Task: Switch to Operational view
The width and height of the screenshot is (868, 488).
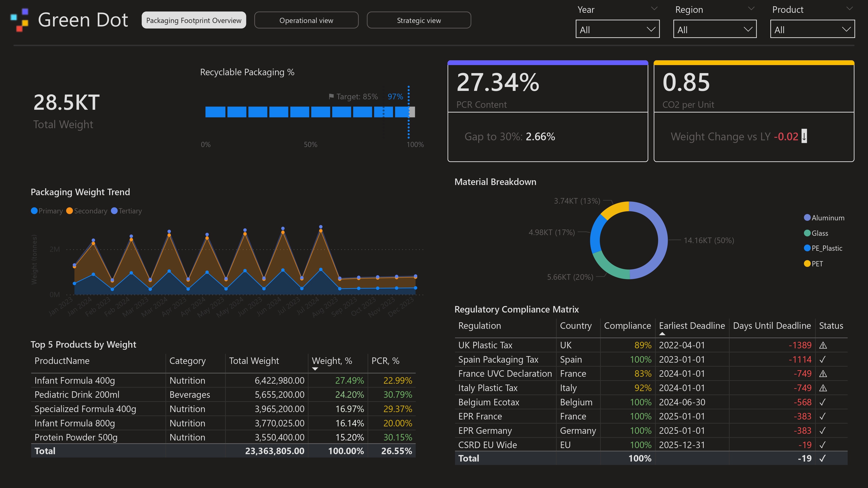Action: [x=306, y=20]
